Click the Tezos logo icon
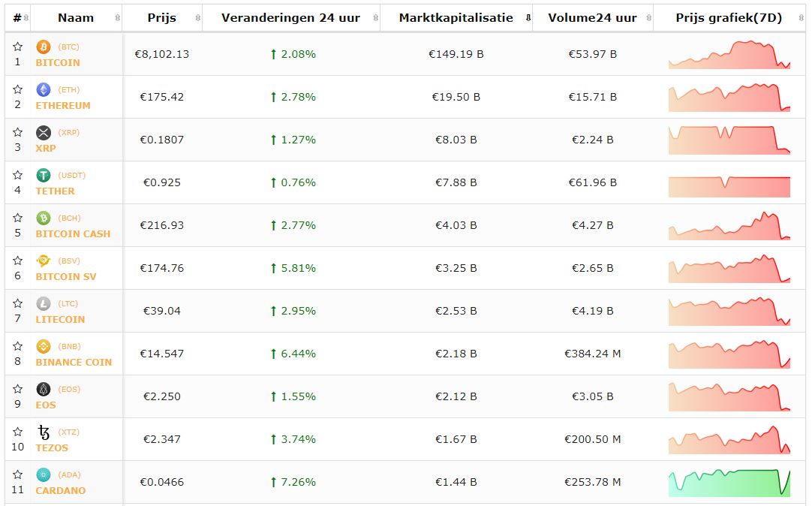 [x=44, y=432]
